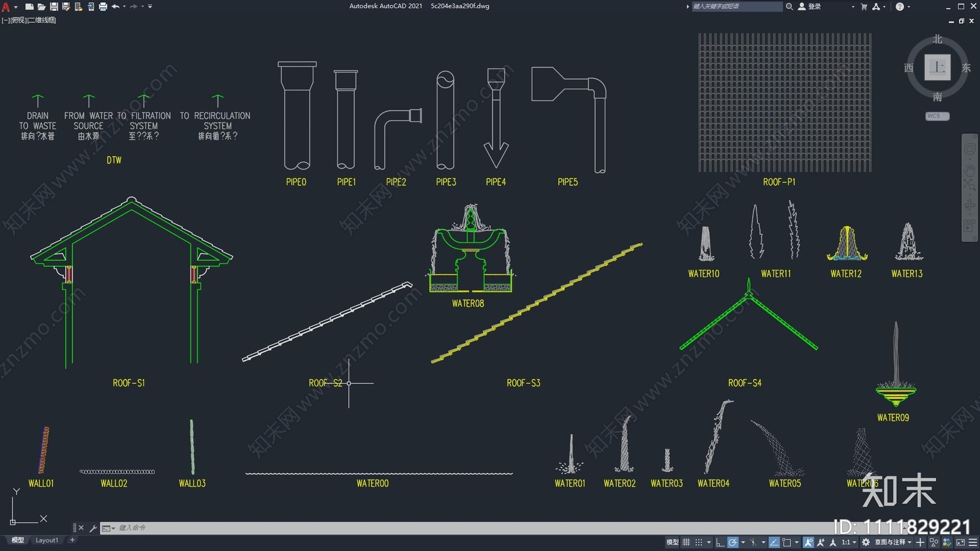Click the customization menu icon in status bar

pyautogui.click(x=973, y=542)
